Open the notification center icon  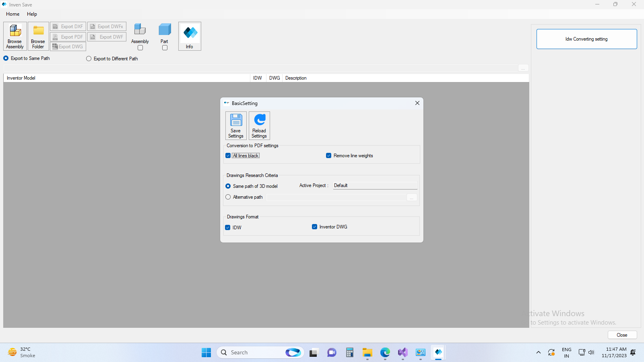(633, 352)
